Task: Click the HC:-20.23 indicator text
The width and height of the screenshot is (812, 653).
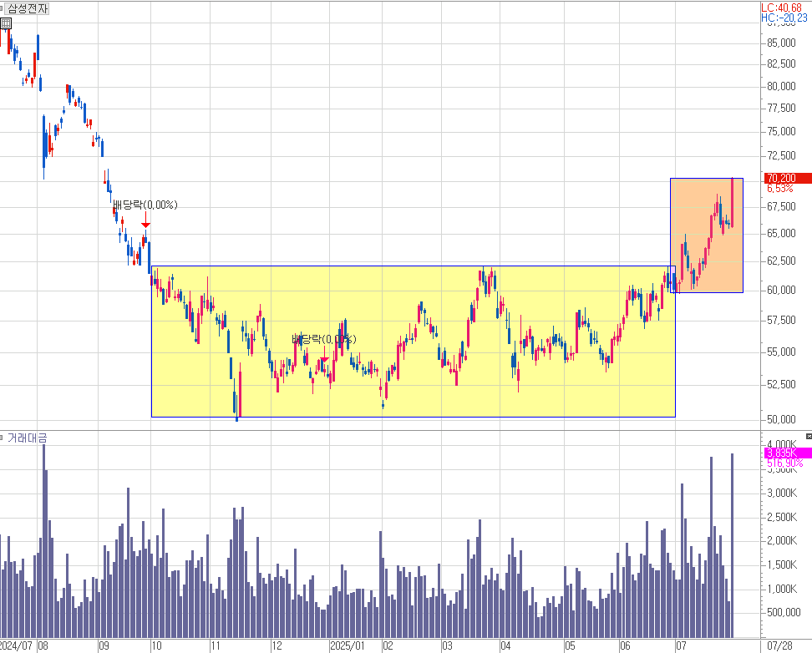Action: click(x=785, y=18)
